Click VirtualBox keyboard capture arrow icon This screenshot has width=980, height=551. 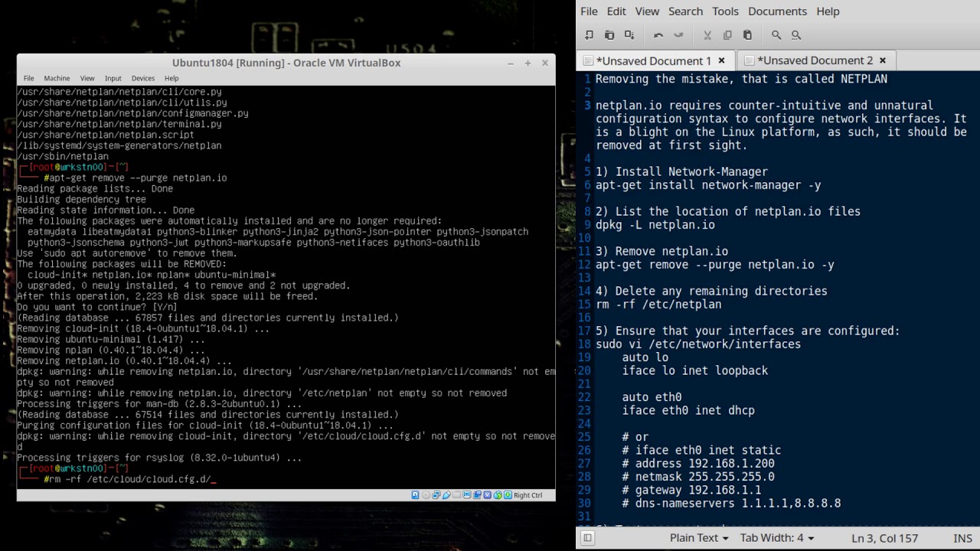[x=508, y=495]
